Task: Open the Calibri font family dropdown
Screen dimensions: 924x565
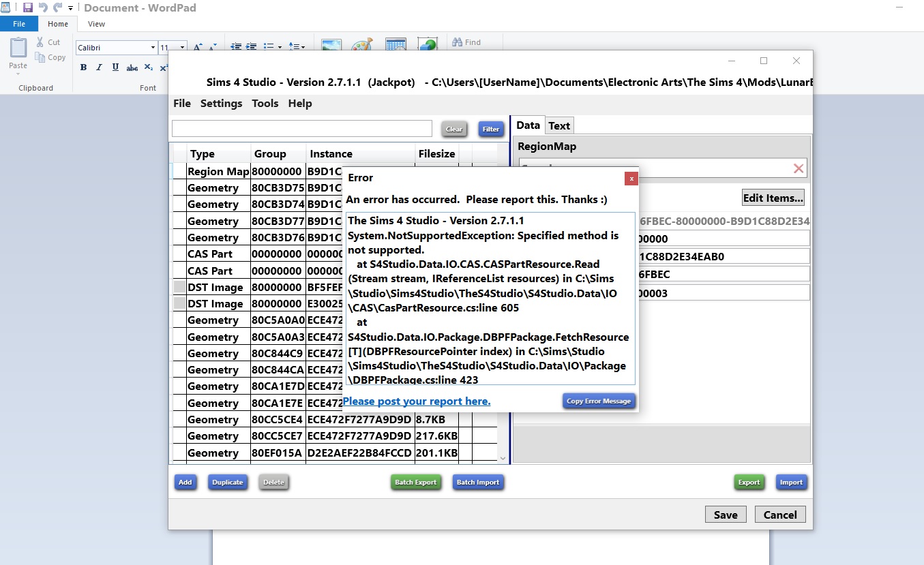Action: (153, 48)
